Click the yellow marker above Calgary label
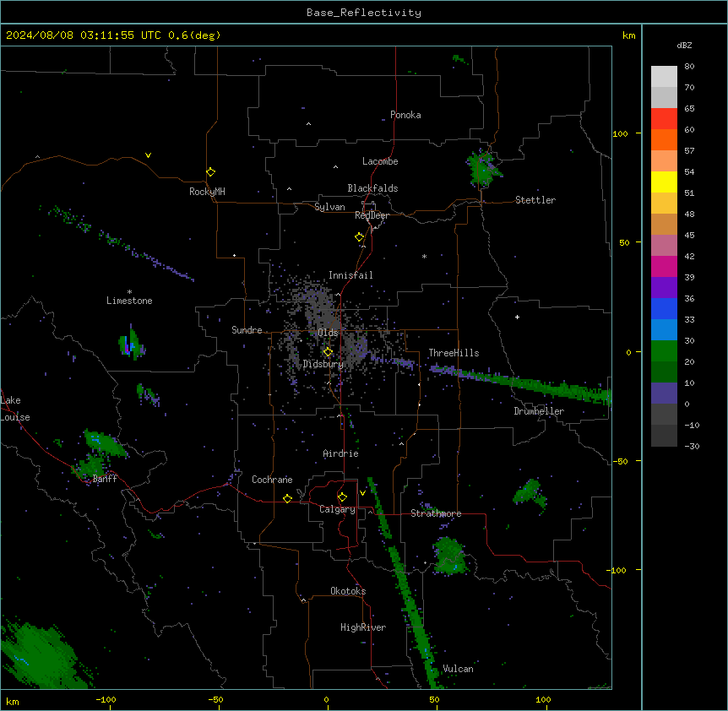 342,497
